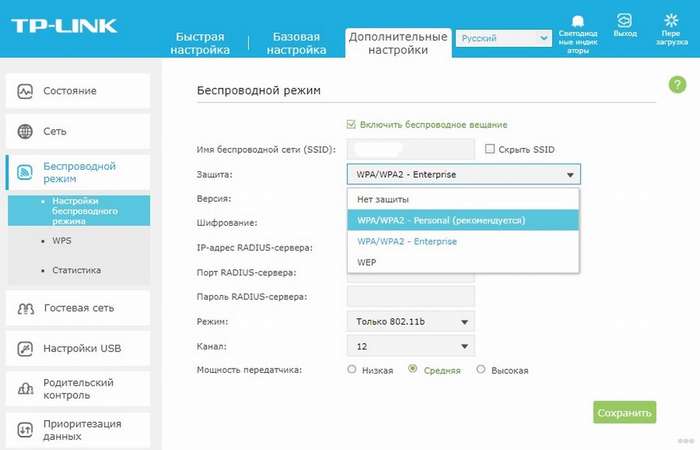Toggle Включить беспроводное вещание checkbox
The image size is (700, 450).
pos(351,124)
